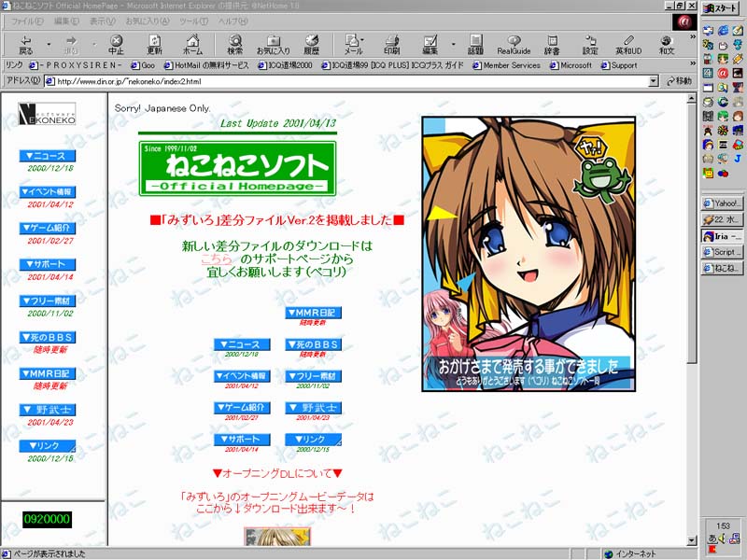
Task: Click the sidebar ▼イベント情報 button
Action: (x=48, y=192)
